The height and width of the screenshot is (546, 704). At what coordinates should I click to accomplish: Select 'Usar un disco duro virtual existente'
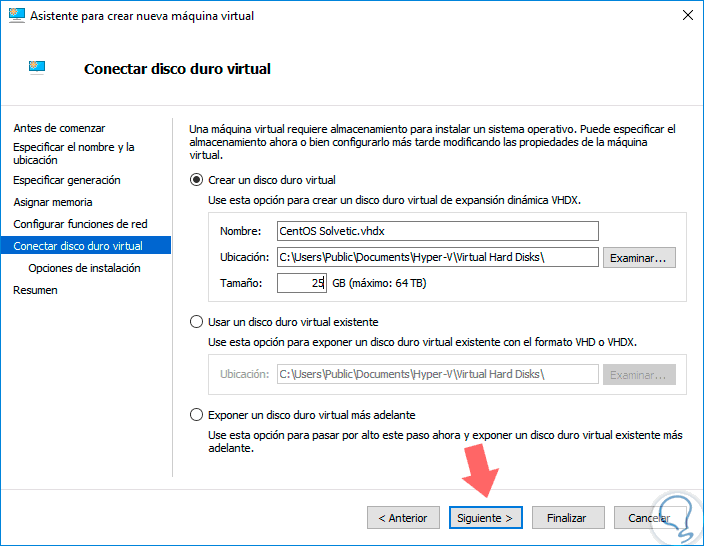(196, 322)
